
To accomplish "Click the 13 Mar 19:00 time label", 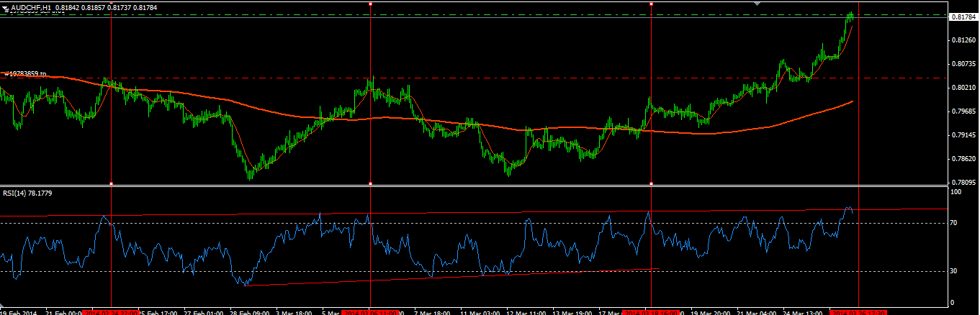I will coord(572,312).
